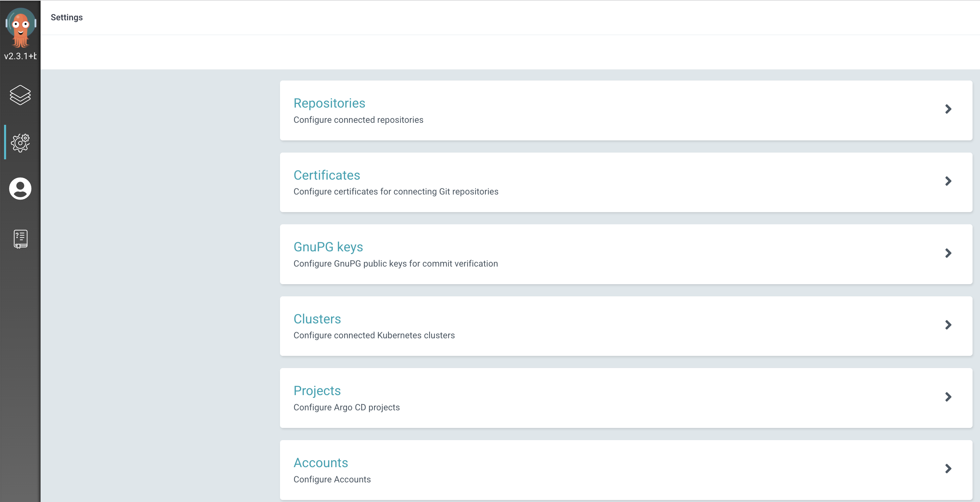Click the Argo CD octopus logo
Image resolution: width=980 pixels, height=502 pixels.
coord(21,27)
